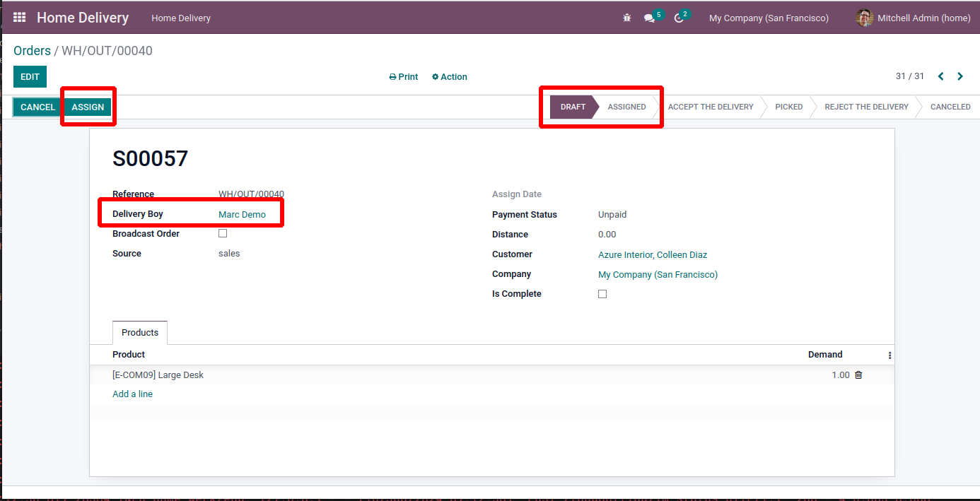980x501 pixels.
Task: Open My Company (San Francisco) switcher
Action: point(769,18)
